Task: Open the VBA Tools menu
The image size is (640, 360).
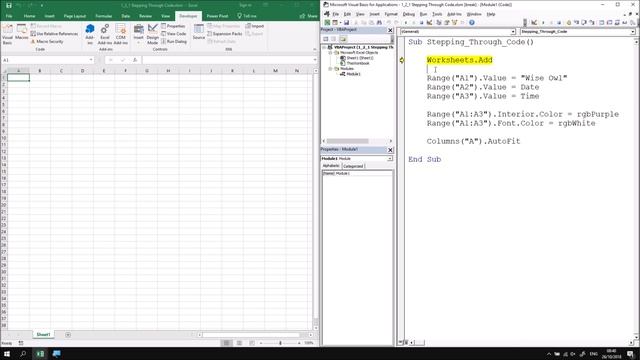Action: 437,14
